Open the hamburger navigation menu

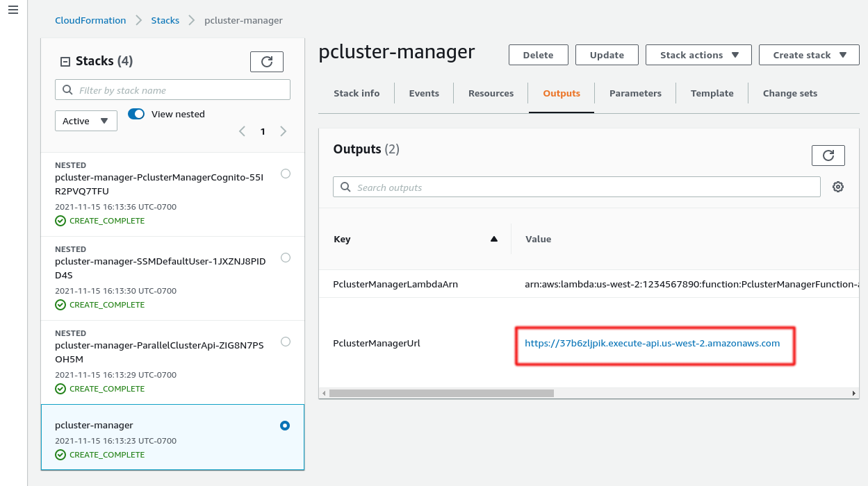pos(13,10)
